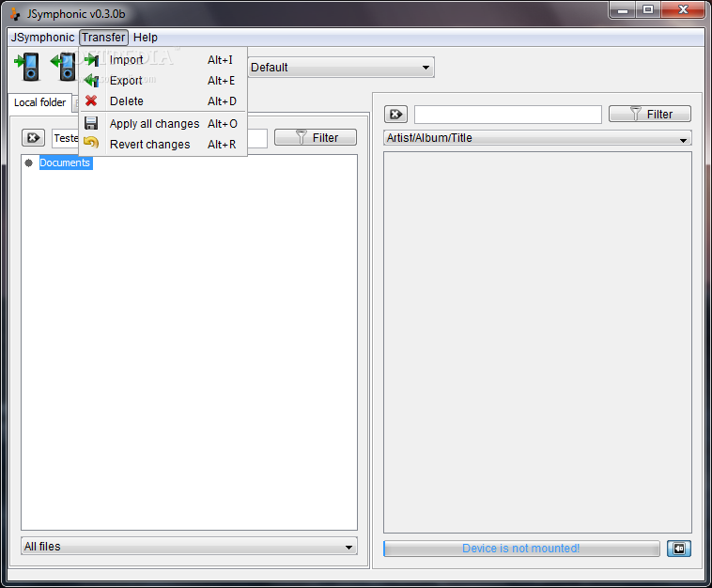Select the Documents tree item

pyautogui.click(x=66, y=162)
